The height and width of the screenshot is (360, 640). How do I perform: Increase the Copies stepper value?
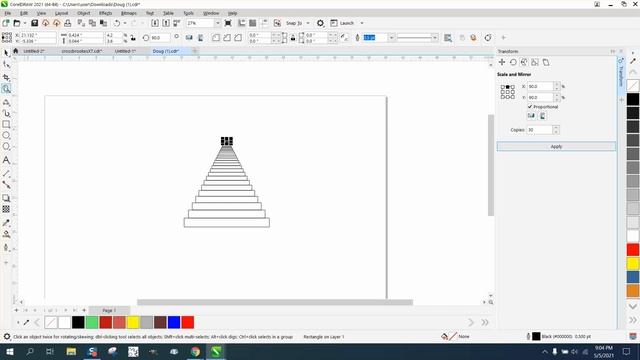(556, 128)
